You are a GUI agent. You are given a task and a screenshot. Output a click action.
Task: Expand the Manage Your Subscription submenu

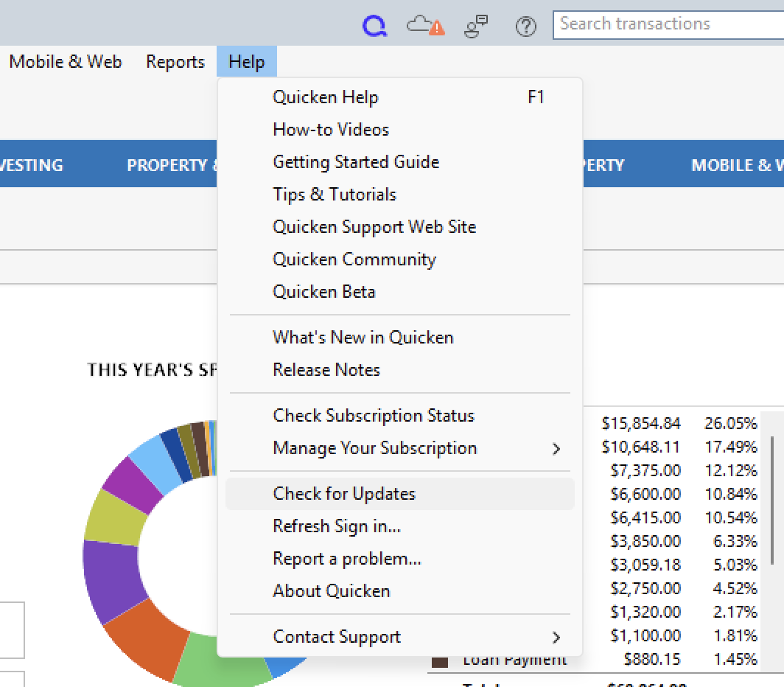pos(376,448)
